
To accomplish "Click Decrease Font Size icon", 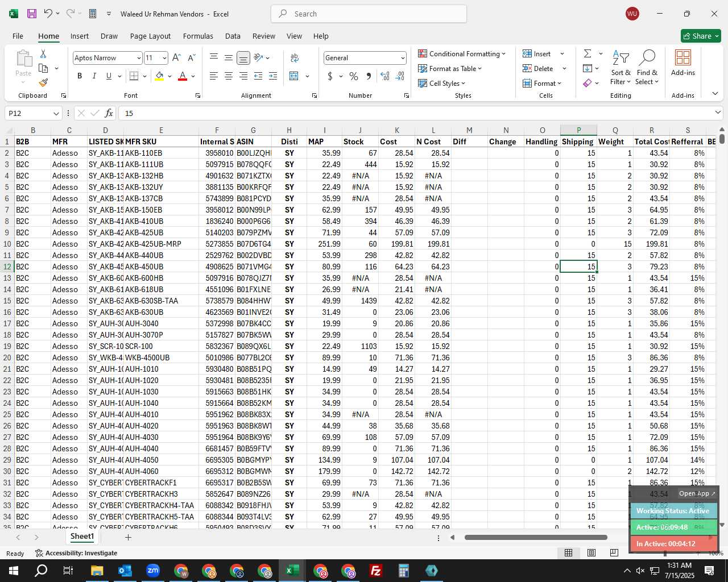I will pyautogui.click(x=191, y=58).
